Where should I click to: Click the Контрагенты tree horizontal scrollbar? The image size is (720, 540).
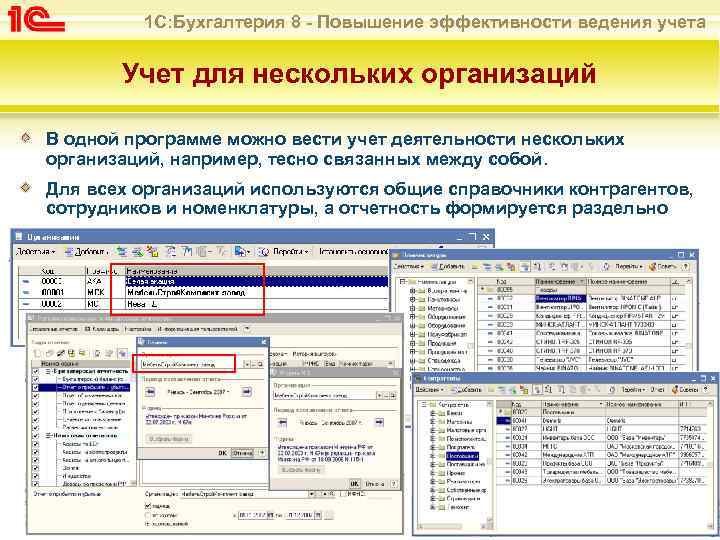[452, 526]
